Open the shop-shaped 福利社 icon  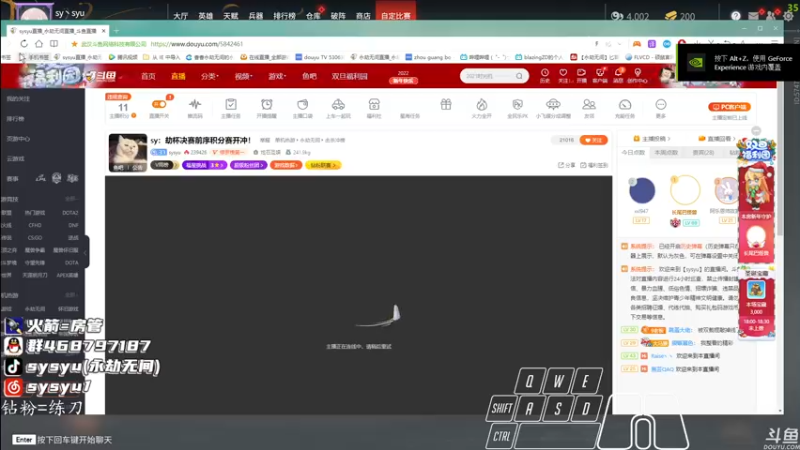pyautogui.click(x=374, y=105)
